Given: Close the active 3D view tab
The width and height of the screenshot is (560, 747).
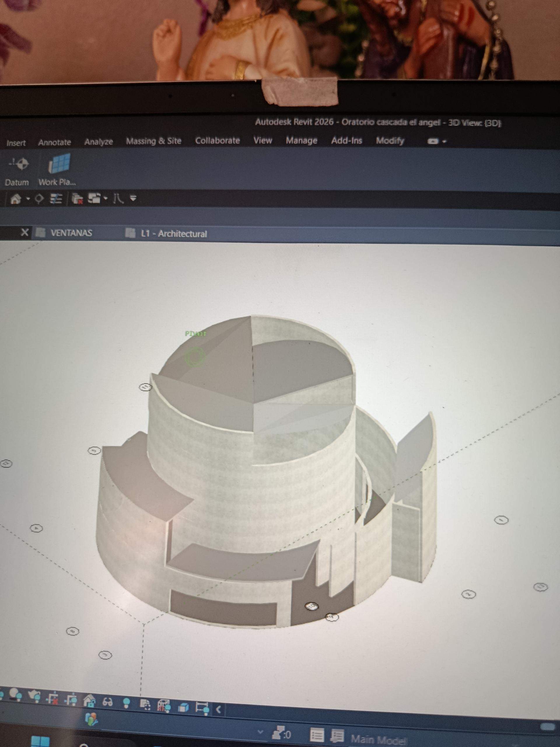Looking at the screenshot, I should (24, 232).
